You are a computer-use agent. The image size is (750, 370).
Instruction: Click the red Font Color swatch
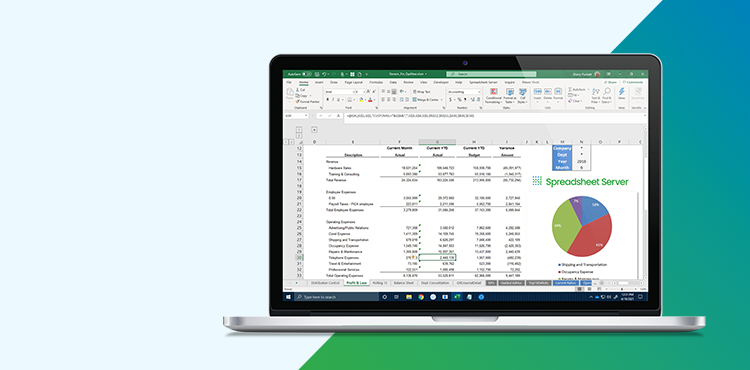pos(370,99)
